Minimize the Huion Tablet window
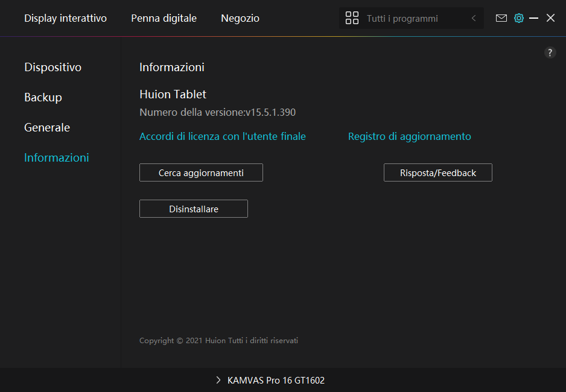The height and width of the screenshot is (392, 566). tap(533, 18)
